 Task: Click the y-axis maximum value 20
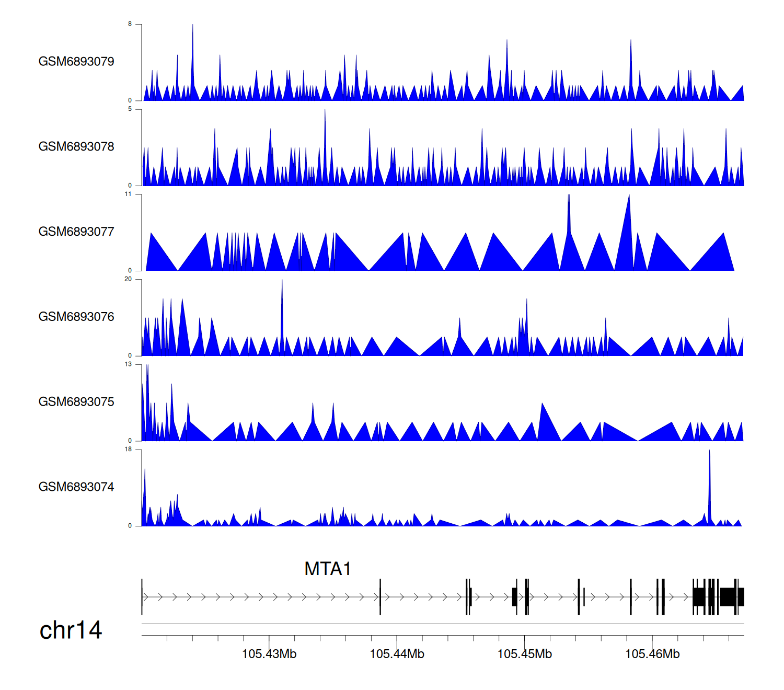click(128, 279)
